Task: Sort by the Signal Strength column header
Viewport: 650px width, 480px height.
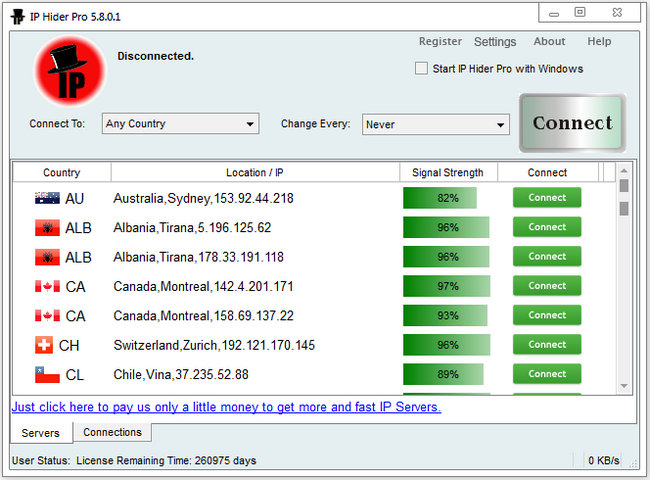Action: (448, 172)
